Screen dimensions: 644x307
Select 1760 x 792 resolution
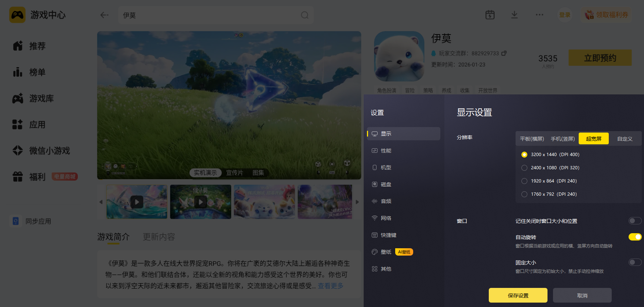coord(524,194)
